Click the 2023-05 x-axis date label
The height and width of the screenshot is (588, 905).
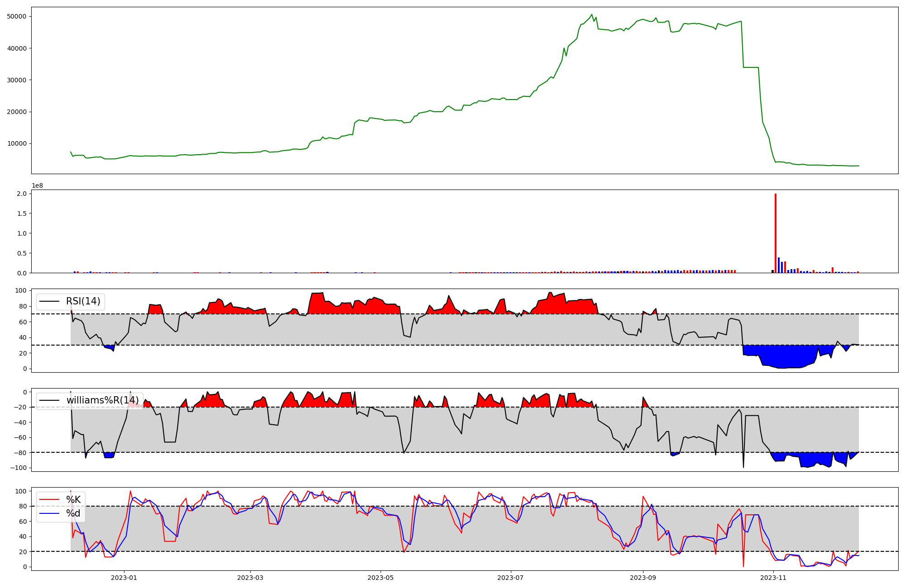[381, 578]
